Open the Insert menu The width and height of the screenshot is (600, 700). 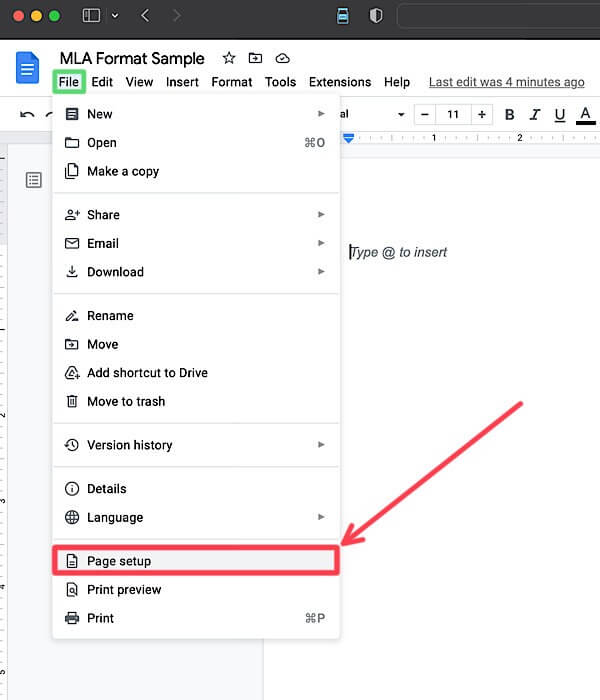tap(182, 82)
